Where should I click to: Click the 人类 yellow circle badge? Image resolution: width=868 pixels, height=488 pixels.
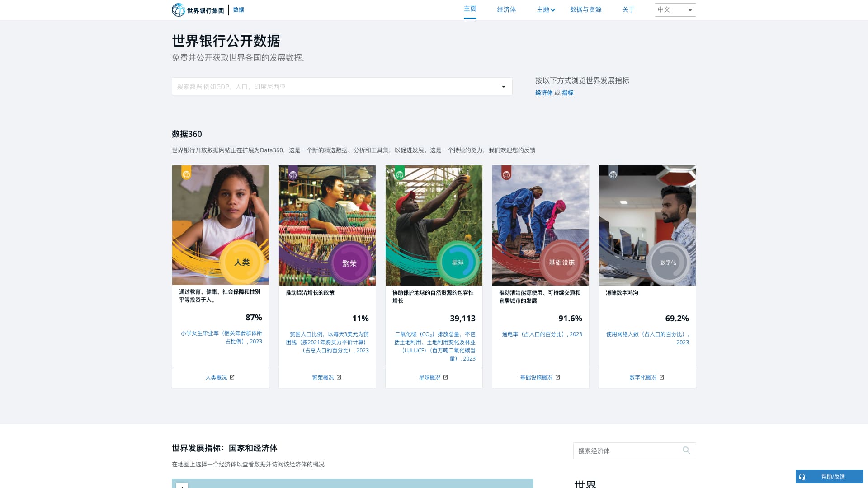click(x=242, y=262)
